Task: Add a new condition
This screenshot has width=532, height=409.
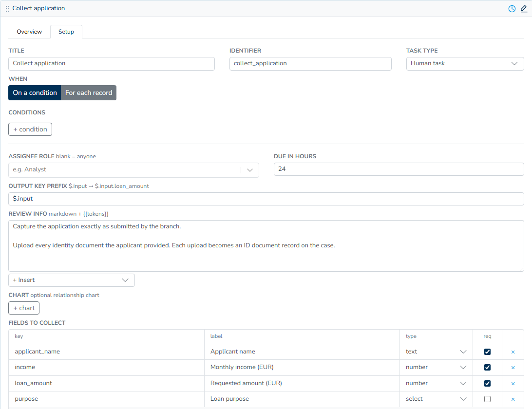Action: tap(30, 129)
